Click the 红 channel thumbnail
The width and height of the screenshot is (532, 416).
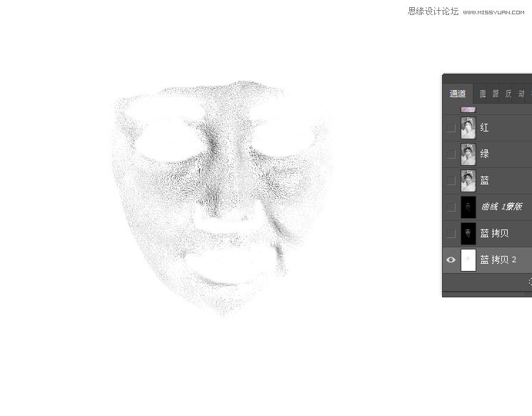pyautogui.click(x=468, y=128)
